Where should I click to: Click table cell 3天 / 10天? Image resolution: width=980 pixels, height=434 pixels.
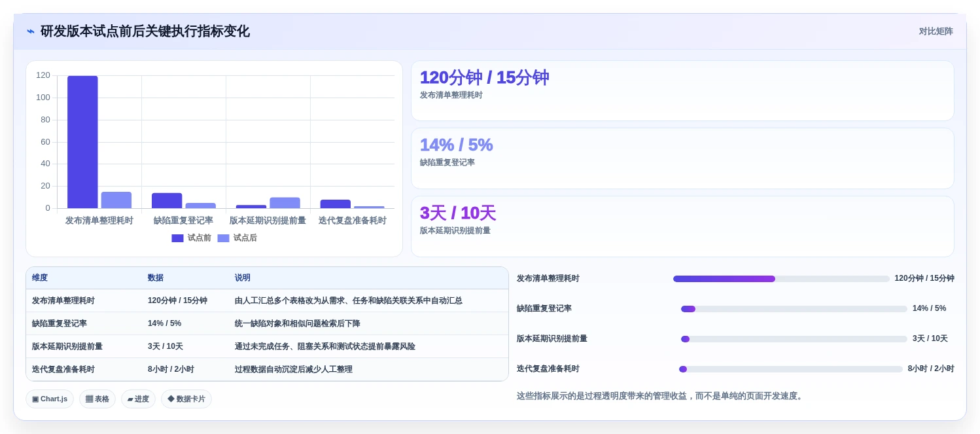pos(166,347)
